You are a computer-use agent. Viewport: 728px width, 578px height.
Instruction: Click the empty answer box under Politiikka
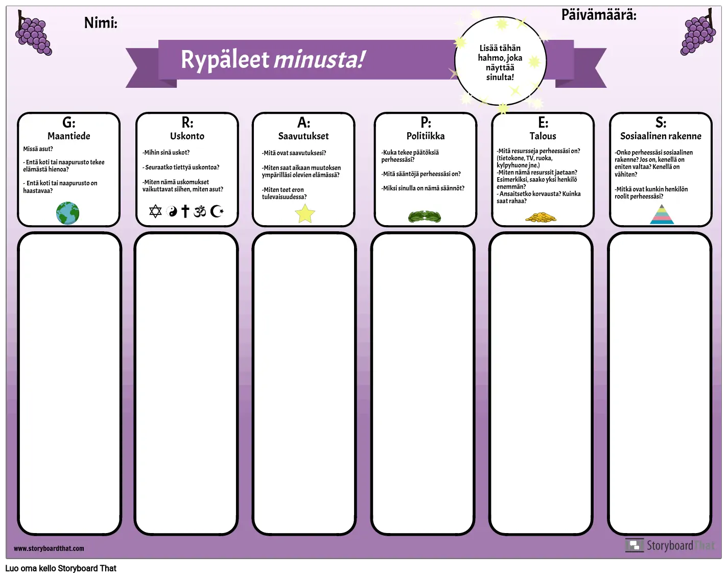[423, 383]
